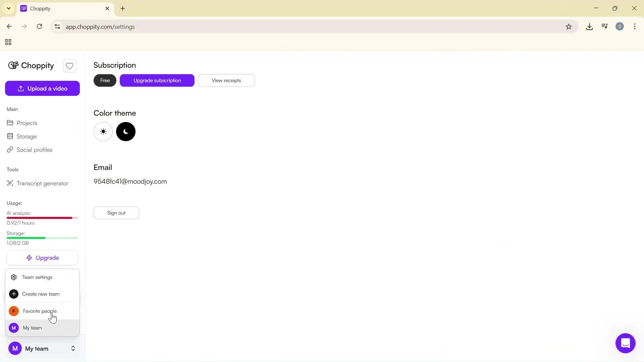Screen dimensions: 644x362
Task: Sign out of the account
Action: coord(116,213)
